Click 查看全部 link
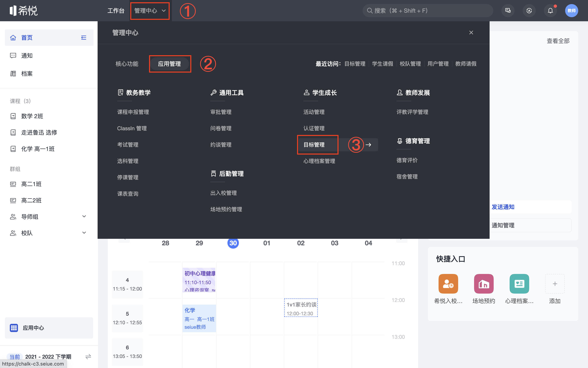This screenshot has width=588, height=368. click(558, 41)
